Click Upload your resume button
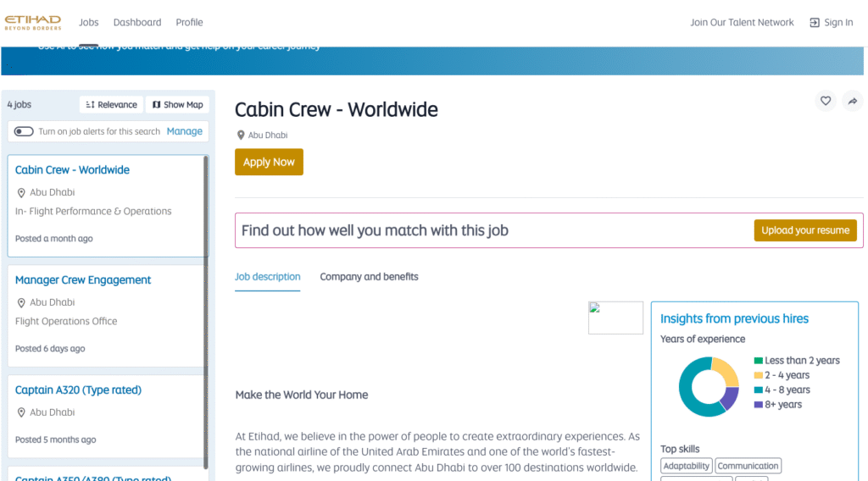Image resolution: width=868 pixels, height=481 pixels. (805, 230)
